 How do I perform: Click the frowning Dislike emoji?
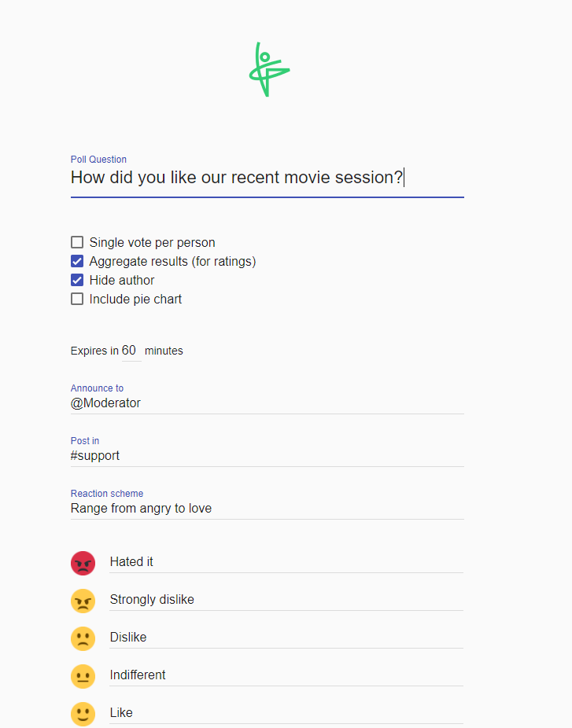click(x=83, y=638)
